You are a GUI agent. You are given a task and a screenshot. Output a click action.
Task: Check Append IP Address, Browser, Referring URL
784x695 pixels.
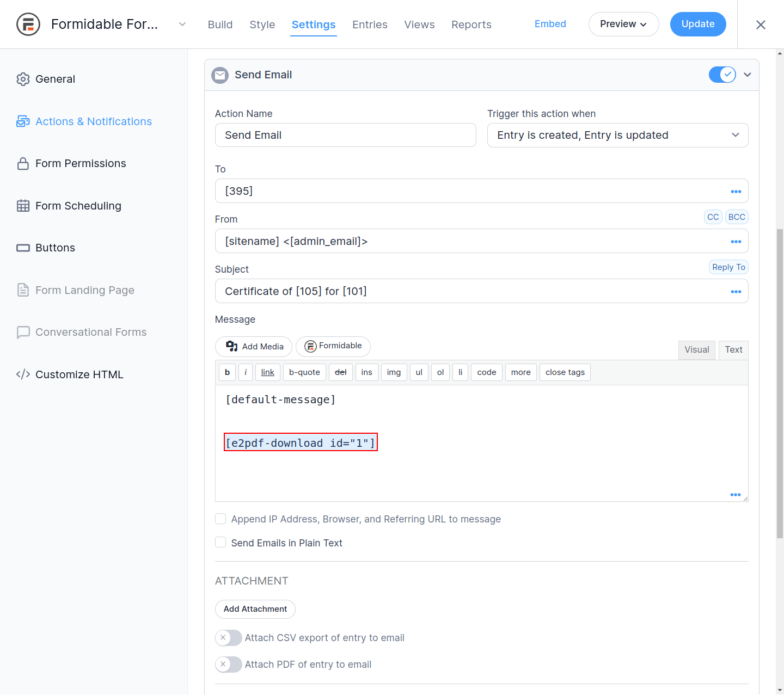tap(220, 519)
